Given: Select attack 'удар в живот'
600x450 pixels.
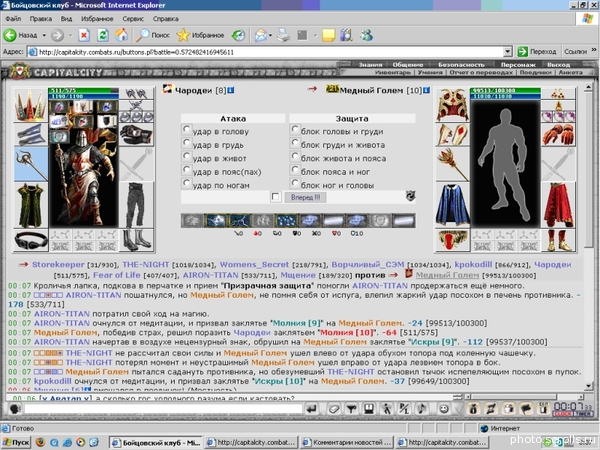Looking at the screenshot, I should (186, 156).
